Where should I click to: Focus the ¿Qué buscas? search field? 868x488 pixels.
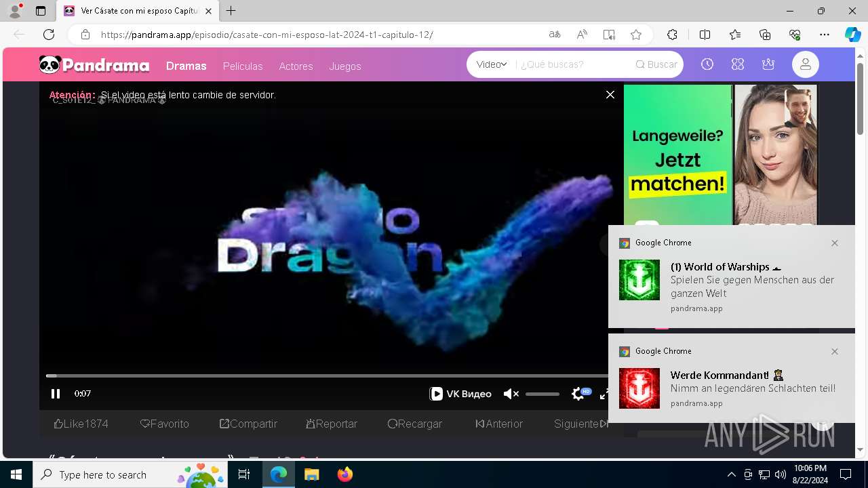[573, 64]
